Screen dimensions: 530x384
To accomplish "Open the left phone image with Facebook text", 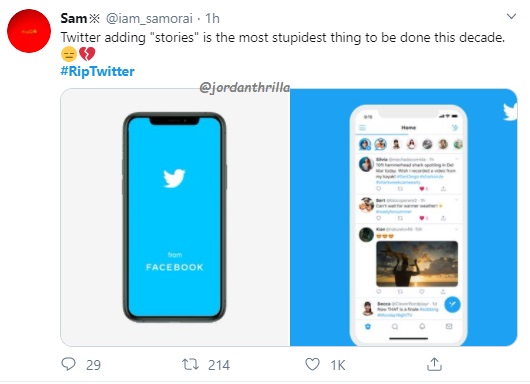I will (x=175, y=217).
